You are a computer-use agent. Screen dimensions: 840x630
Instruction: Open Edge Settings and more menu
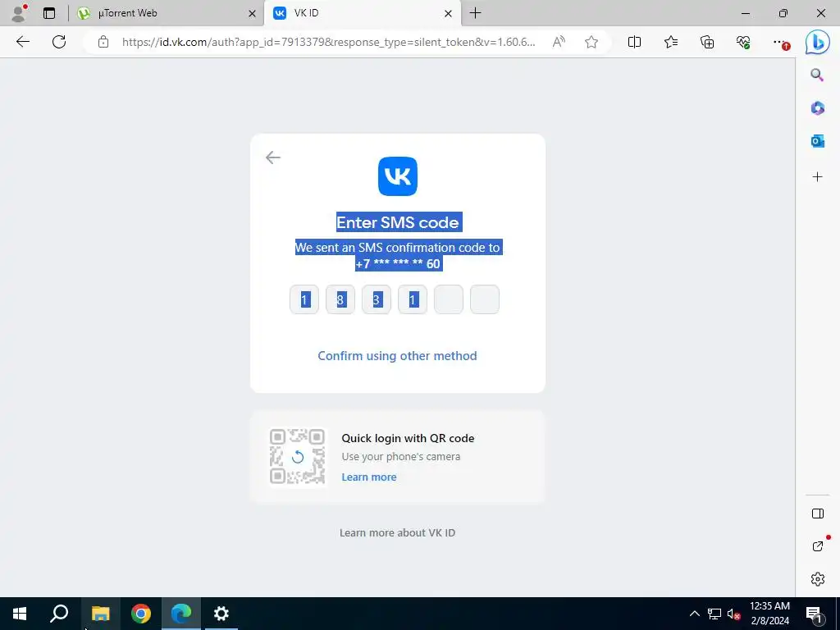pos(781,43)
